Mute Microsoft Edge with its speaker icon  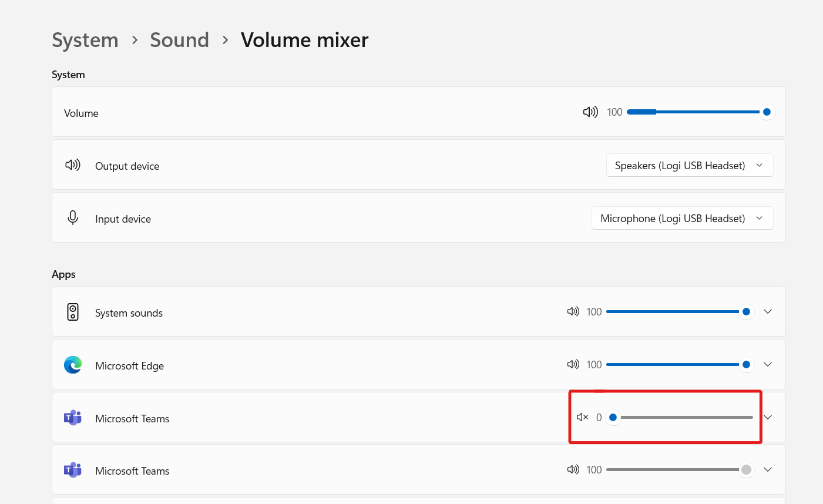point(573,364)
